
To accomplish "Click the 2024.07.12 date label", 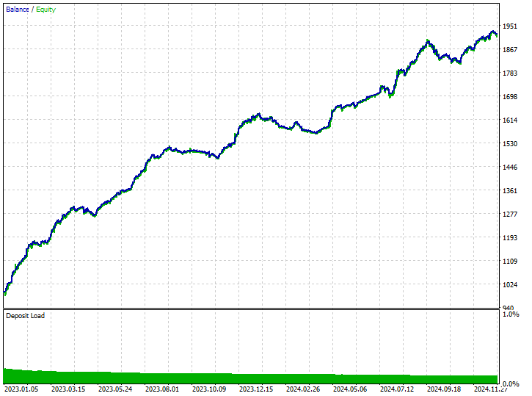I will (x=397, y=389).
